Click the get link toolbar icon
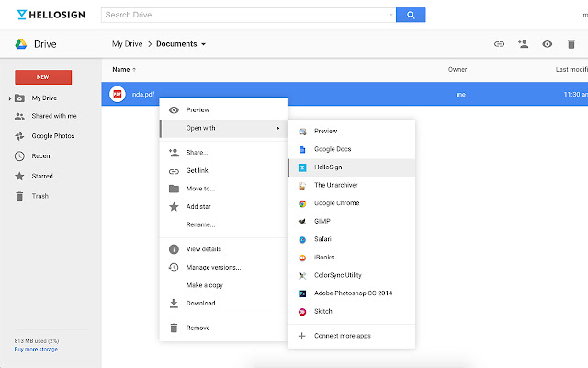This screenshot has height=368, width=588. 499,44
